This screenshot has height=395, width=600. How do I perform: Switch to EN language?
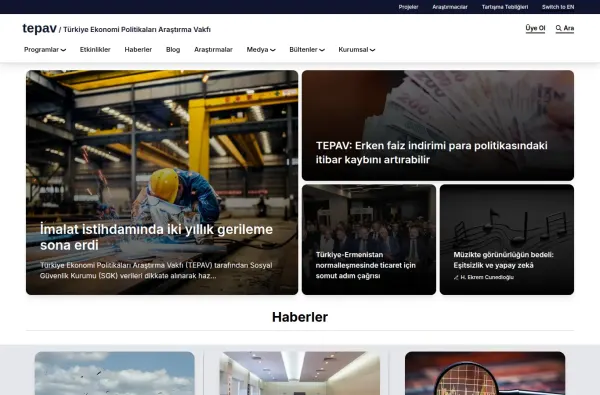[x=558, y=7]
